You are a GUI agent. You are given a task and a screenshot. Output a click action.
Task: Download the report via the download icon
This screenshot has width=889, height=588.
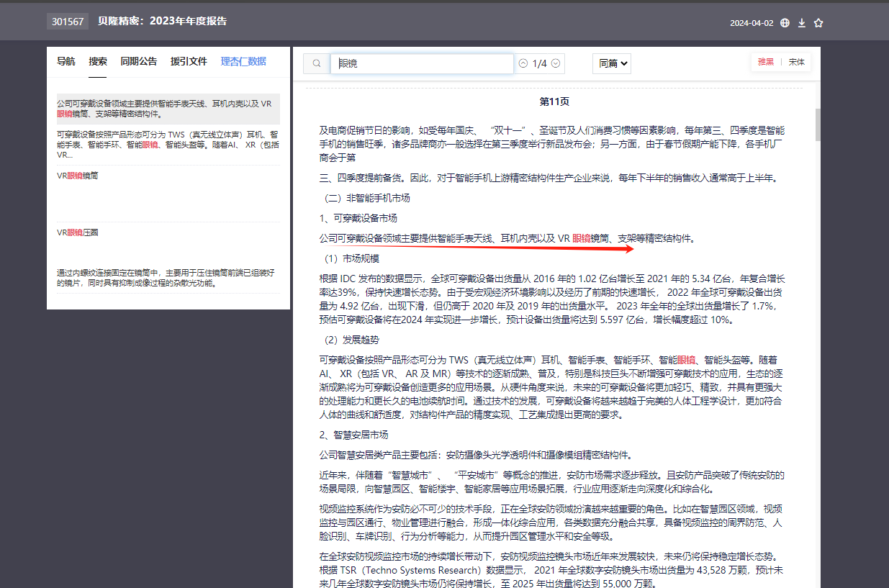[x=802, y=23]
